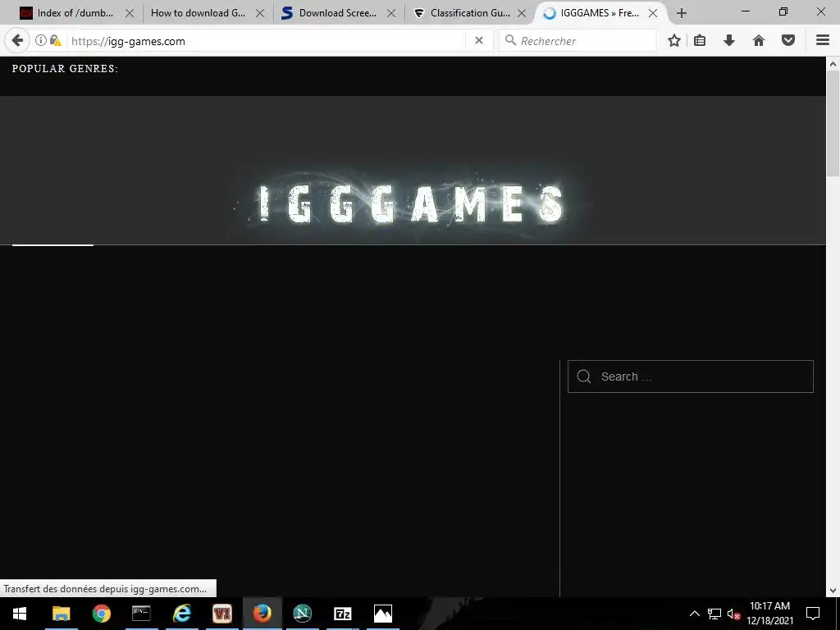This screenshot has height=630, width=840.
Task: Open a new browser tab
Action: click(682, 13)
